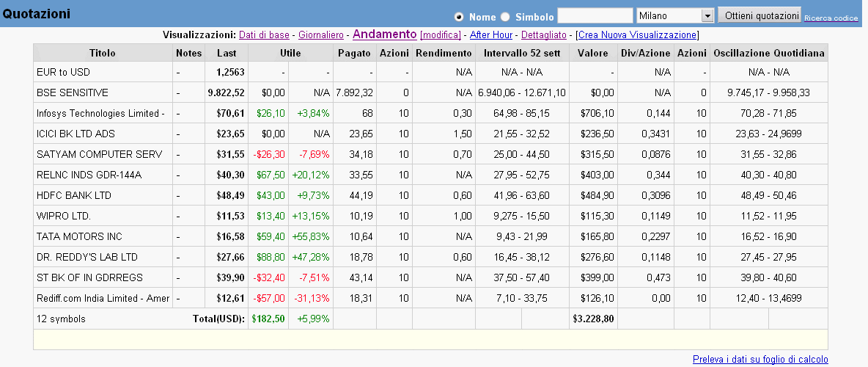Image resolution: width=868 pixels, height=367 pixels.
Task: Click the +55,83% gain cell
Action: pos(311,236)
